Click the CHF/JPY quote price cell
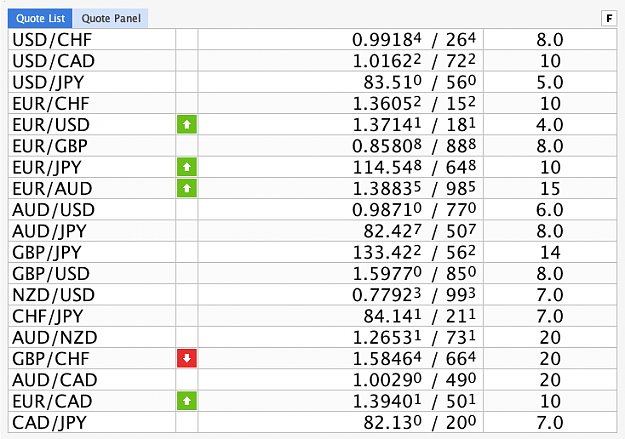The image size is (625, 439). (x=341, y=316)
